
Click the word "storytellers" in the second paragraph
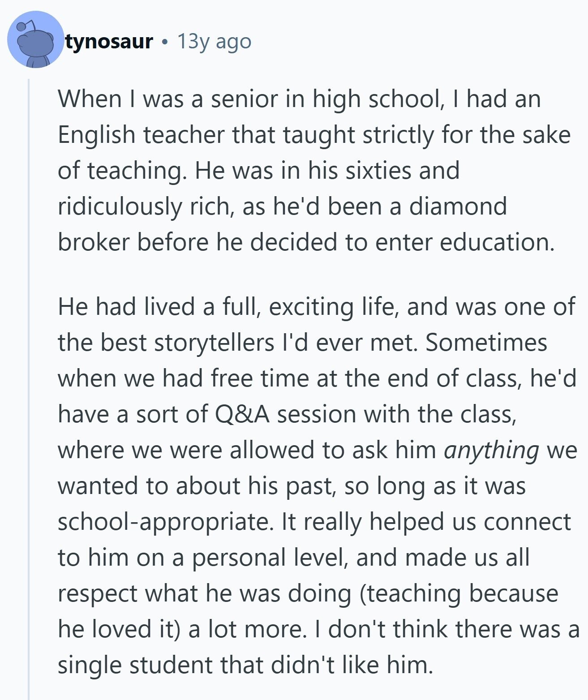coord(214,343)
